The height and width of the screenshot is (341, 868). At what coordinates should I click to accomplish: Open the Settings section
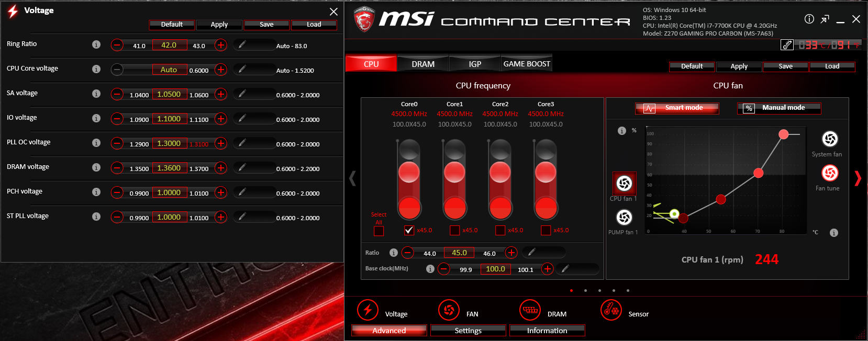tap(468, 331)
